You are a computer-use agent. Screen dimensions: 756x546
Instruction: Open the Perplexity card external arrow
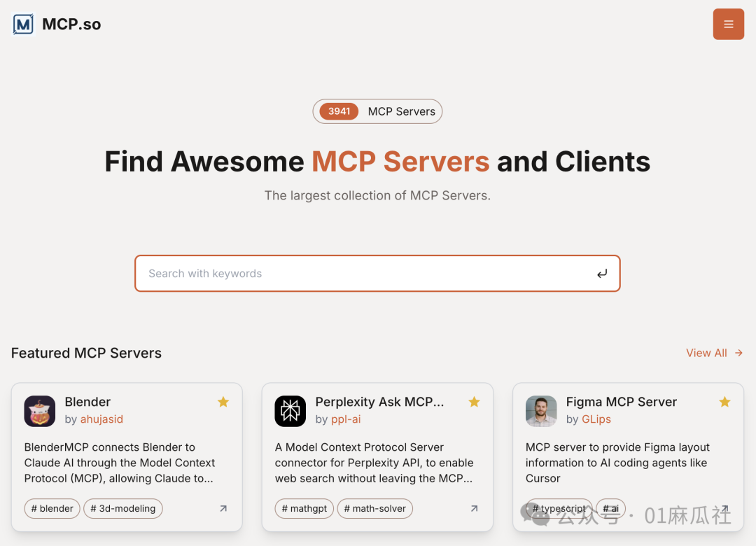click(475, 508)
